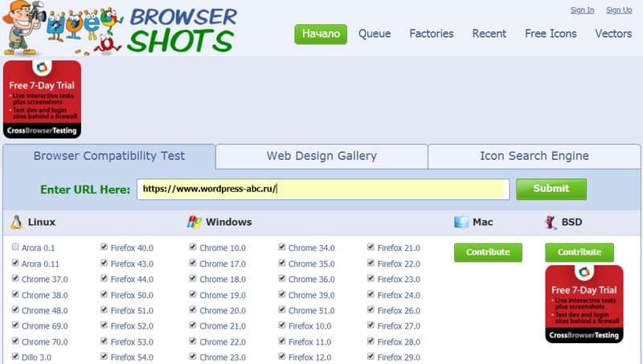Click the Windows flag icon
This screenshot has height=364, width=643.
(194, 222)
